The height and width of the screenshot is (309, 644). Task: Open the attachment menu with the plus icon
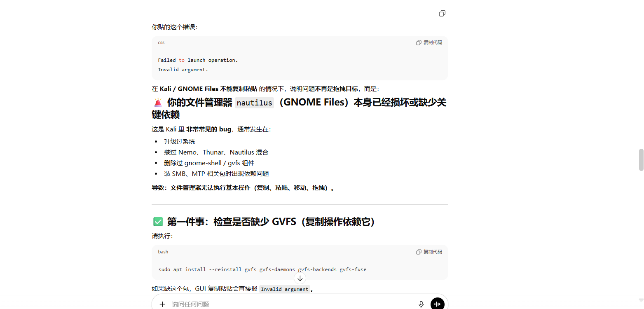click(162, 304)
